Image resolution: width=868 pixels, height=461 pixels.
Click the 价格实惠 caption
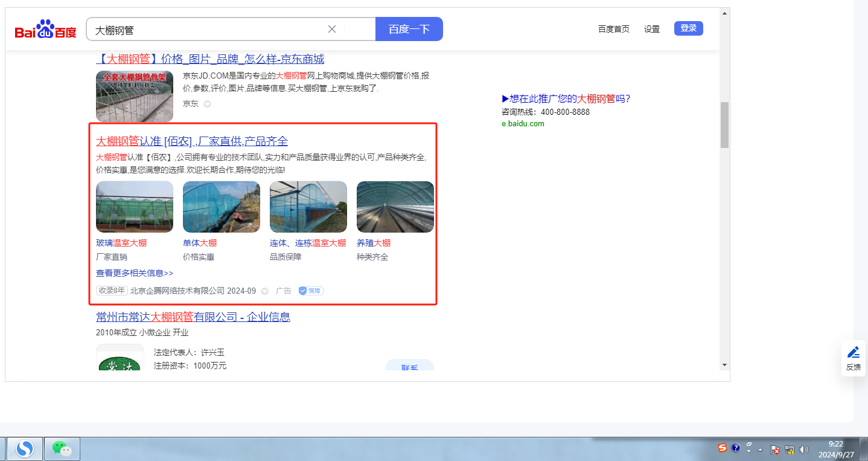[x=199, y=257]
